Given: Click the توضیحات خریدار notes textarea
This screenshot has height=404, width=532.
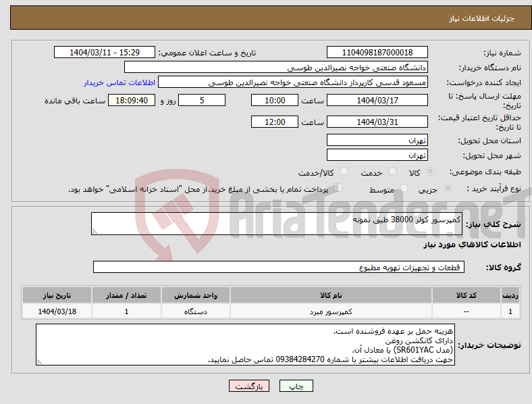Looking at the screenshot, I should coord(245,345).
